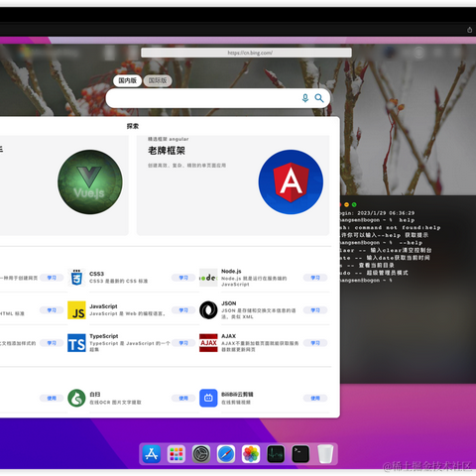Click Terminal line '输入date获取当前时间'
The image size is (476, 476).
click(x=399, y=258)
